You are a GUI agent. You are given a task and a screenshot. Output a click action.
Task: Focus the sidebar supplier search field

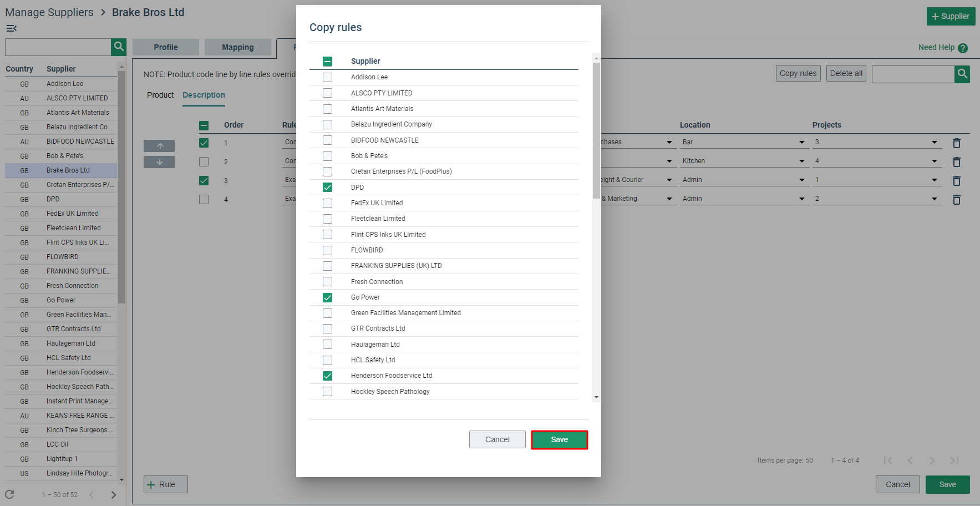pos(58,47)
